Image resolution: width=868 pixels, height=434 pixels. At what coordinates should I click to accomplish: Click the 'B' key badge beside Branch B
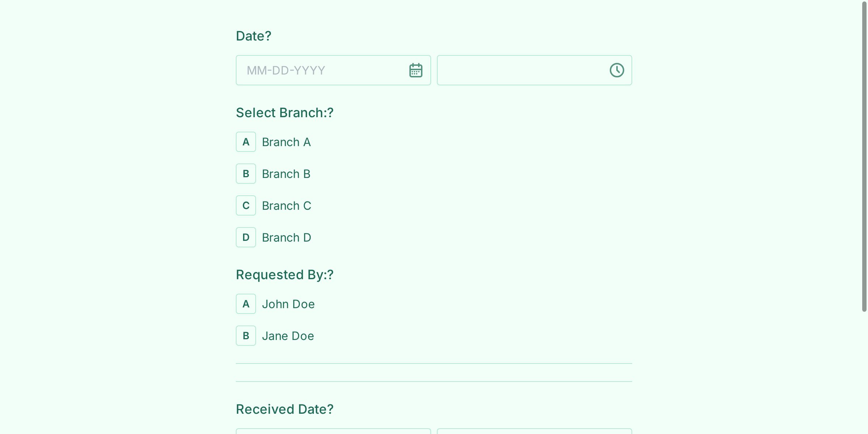click(x=246, y=174)
